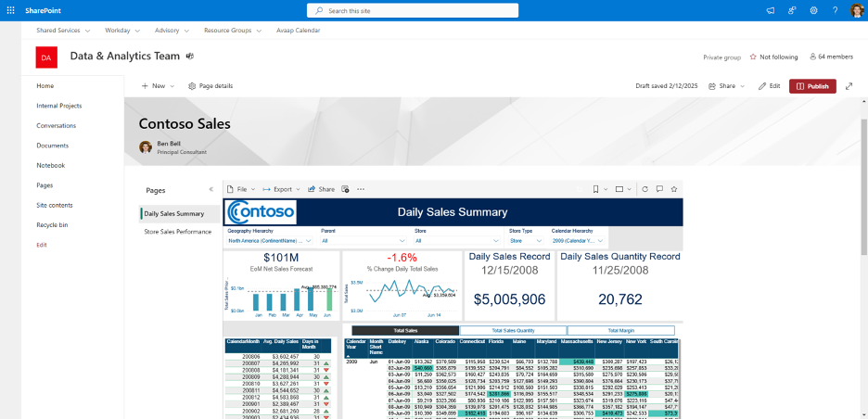Viewport: 868px width, 419px height.
Task: Click the 64 members person icon
Action: [x=813, y=57]
